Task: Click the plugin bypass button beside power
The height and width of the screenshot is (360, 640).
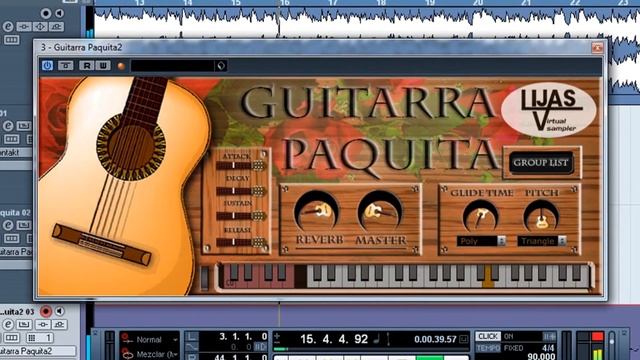Action: click(x=65, y=65)
